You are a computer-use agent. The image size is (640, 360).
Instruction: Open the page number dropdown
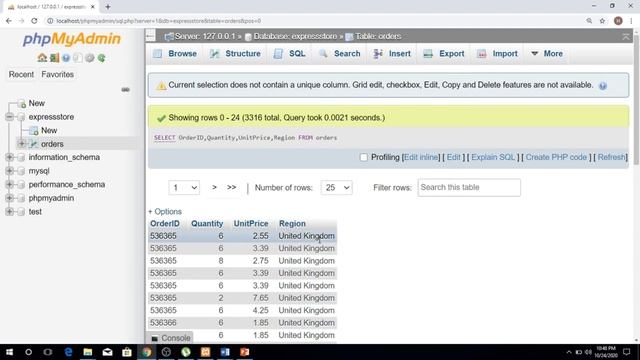(184, 188)
